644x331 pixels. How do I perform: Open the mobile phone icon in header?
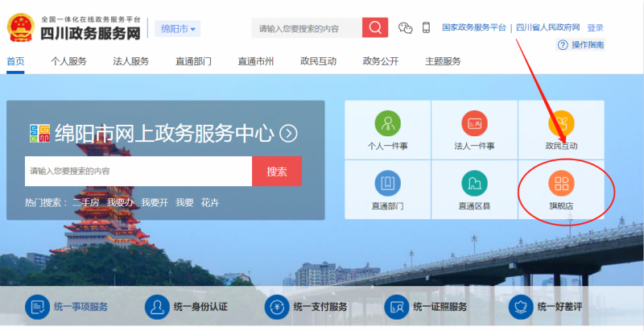click(x=426, y=27)
